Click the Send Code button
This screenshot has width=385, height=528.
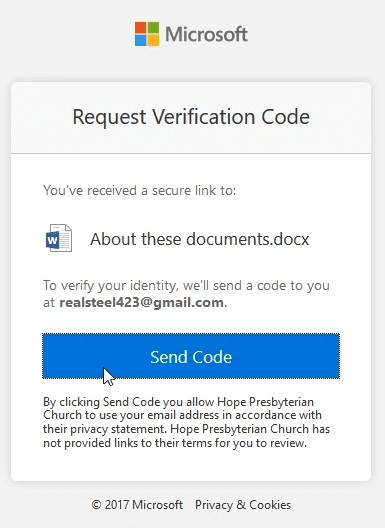191,356
